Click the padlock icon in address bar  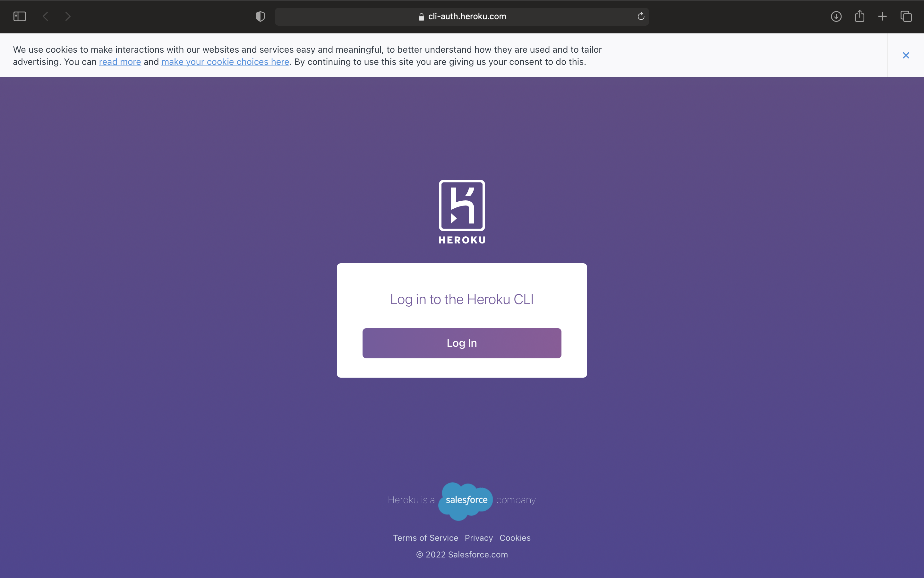(421, 17)
